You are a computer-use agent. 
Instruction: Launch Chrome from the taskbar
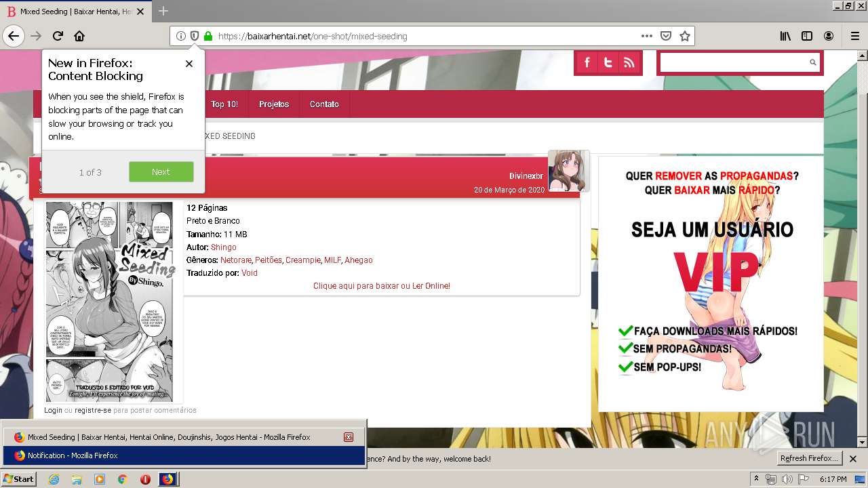coord(122,479)
